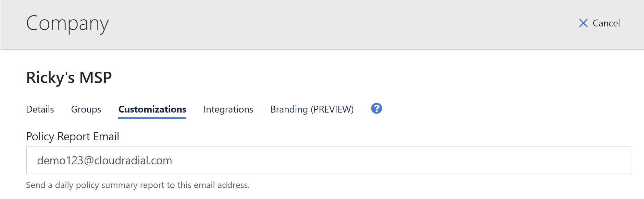The width and height of the screenshot is (644, 199).
Task: Open the Groups tab
Action: point(86,109)
